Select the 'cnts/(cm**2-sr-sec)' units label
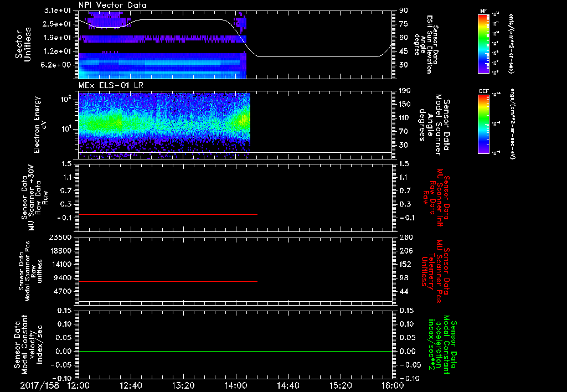Image resolution: width=567 pixels, height=392 pixels. point(511,44)
